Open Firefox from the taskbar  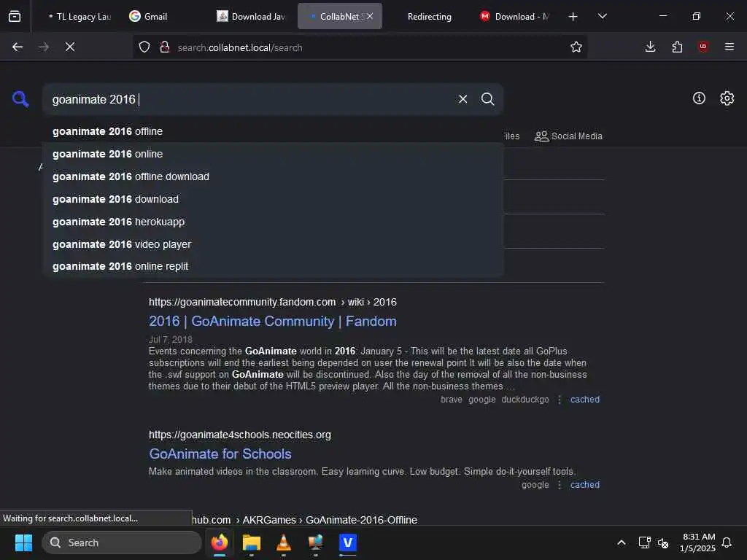click(219, 542)
